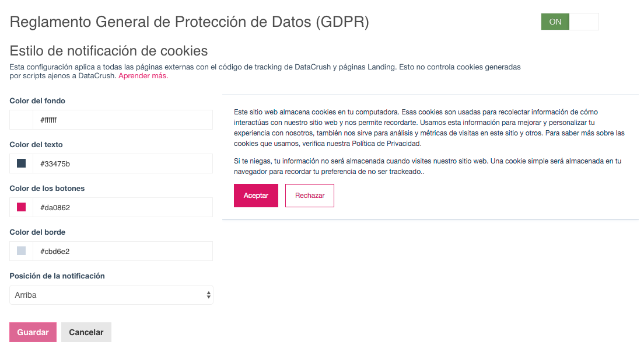Image resolution: width=644 pixels, height=355 pixels.
Task: Open the "Aprender más" link
Action: pos(142,75)
